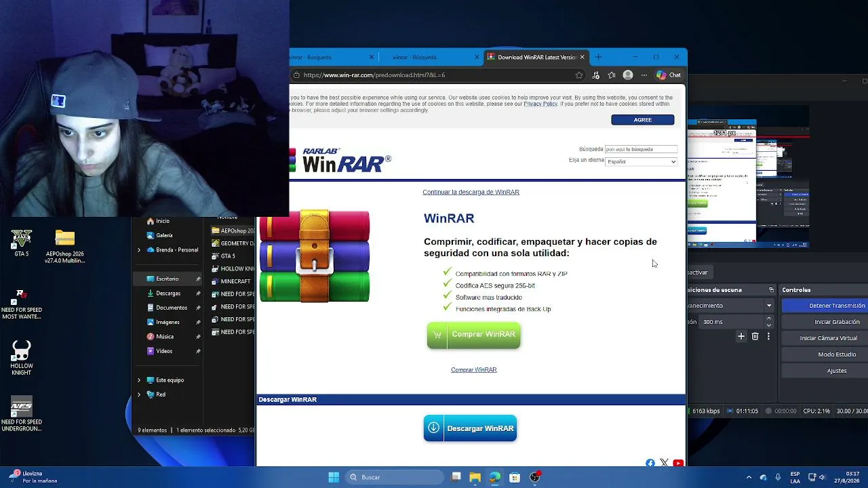Screen dimensions: 868x488
Task: Open WinRAR's Facebook page icon
Action: (x=650, y=463)
